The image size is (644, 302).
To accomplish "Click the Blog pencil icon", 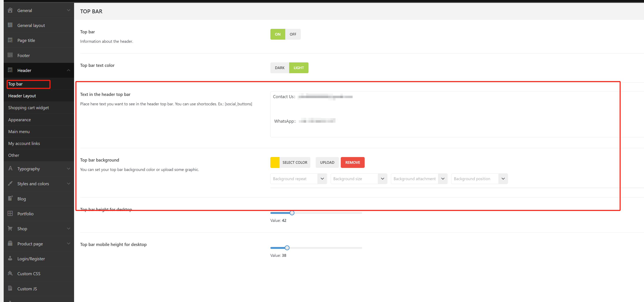I will tap(10, 198).
